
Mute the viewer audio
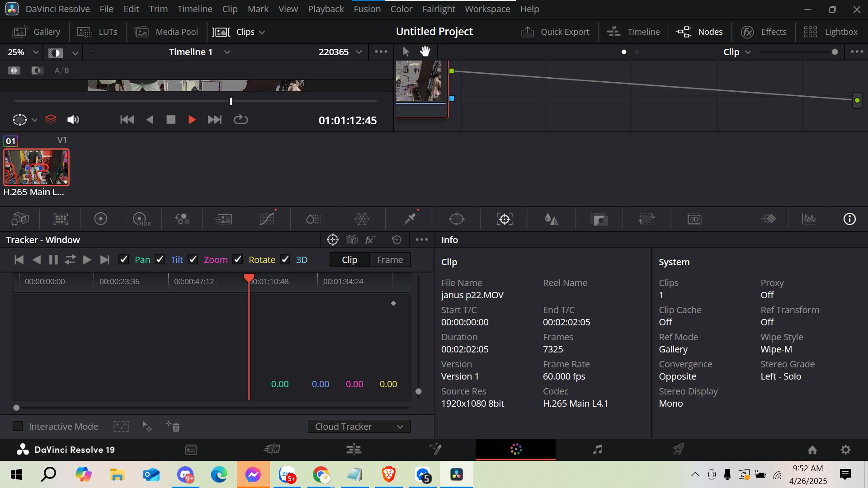point(73,120)
